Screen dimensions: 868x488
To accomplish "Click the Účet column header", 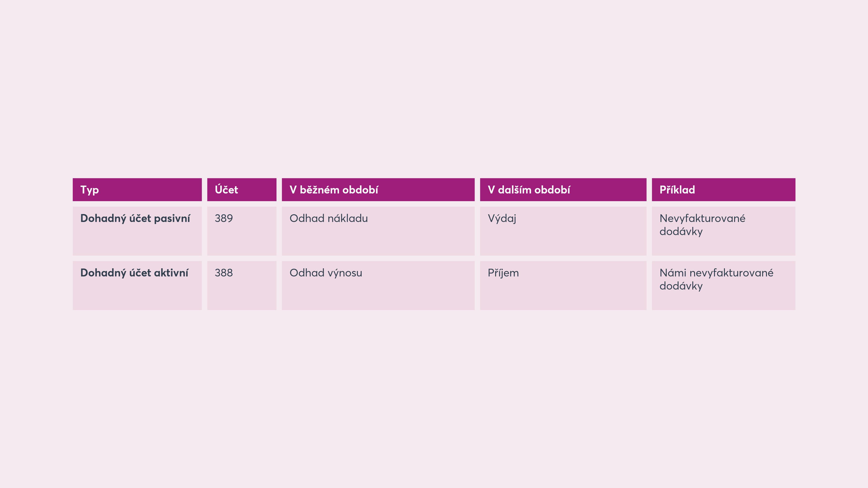I will click(x=242, y=190).
